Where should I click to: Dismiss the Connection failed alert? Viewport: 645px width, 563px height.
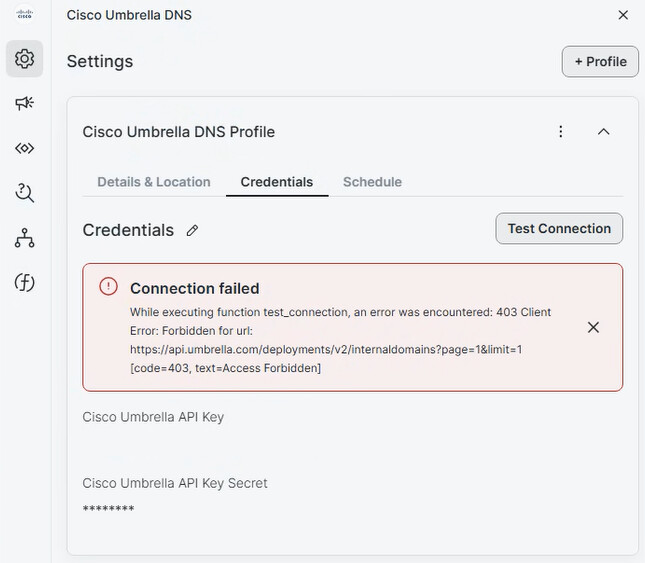pos(593,327)
